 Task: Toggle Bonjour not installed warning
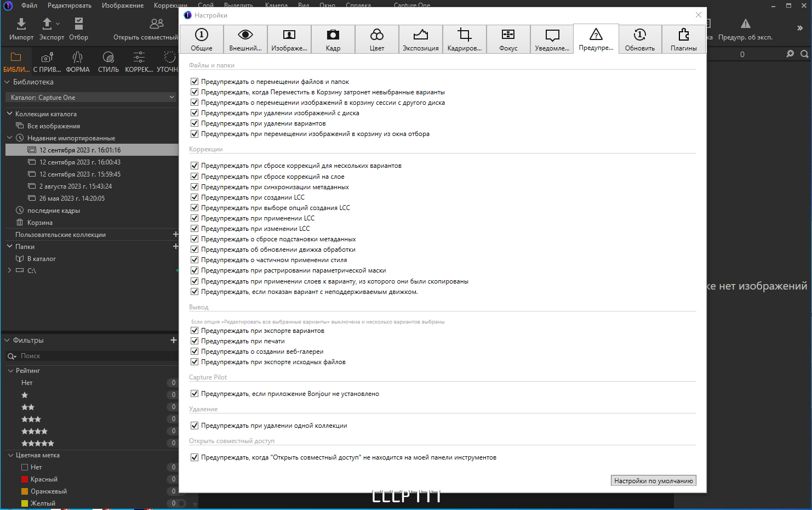coord(195,393)
